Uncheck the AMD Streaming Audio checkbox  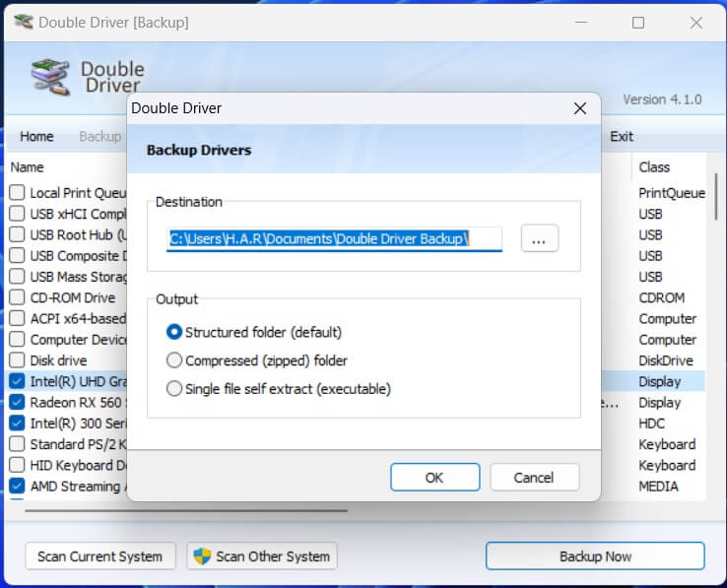17,486
